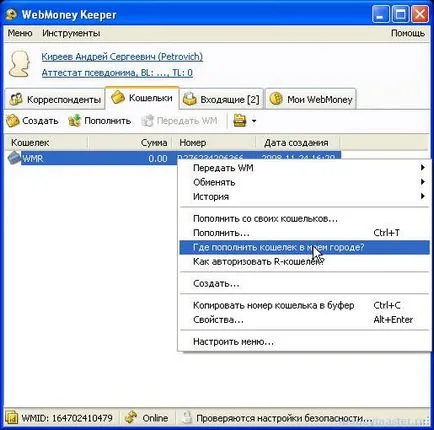This screenshot has width=434, height=430.
Task: Click the user avatar silhouette icon
Action: 20,63
